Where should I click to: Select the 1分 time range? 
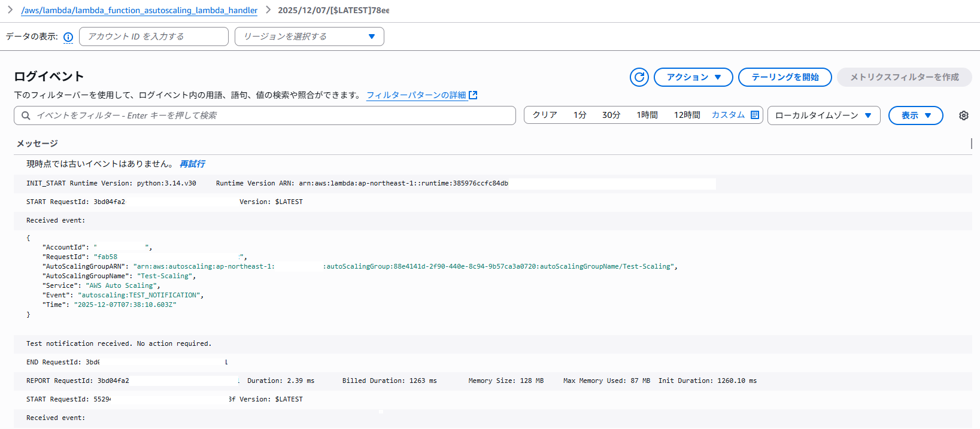[x=579, y=115]
